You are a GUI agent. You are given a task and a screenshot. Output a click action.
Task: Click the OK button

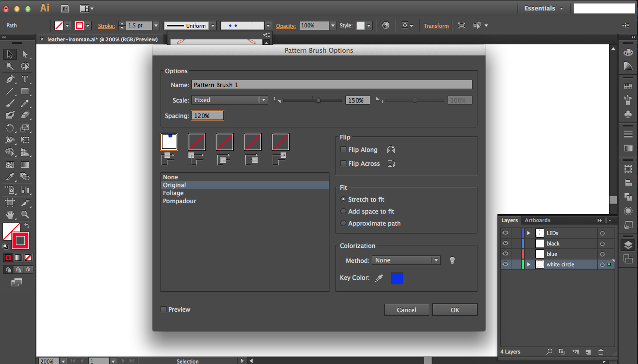pos(455,310)
